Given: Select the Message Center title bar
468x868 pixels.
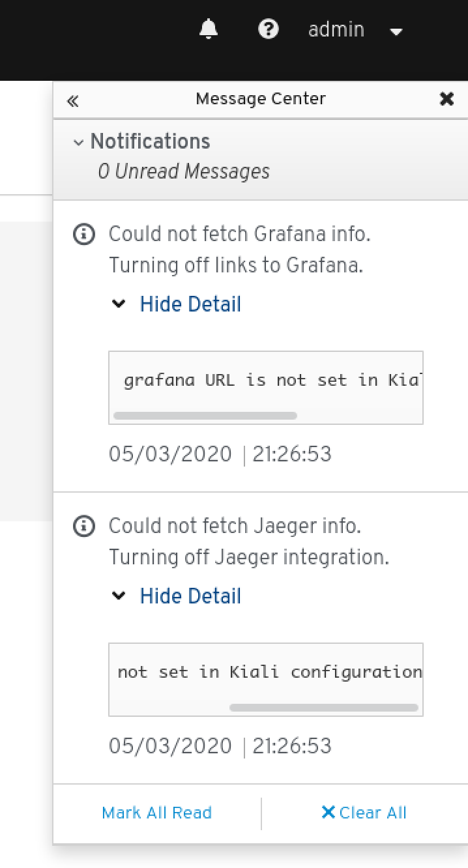Looking at the screenshot, I should [259, 98].
